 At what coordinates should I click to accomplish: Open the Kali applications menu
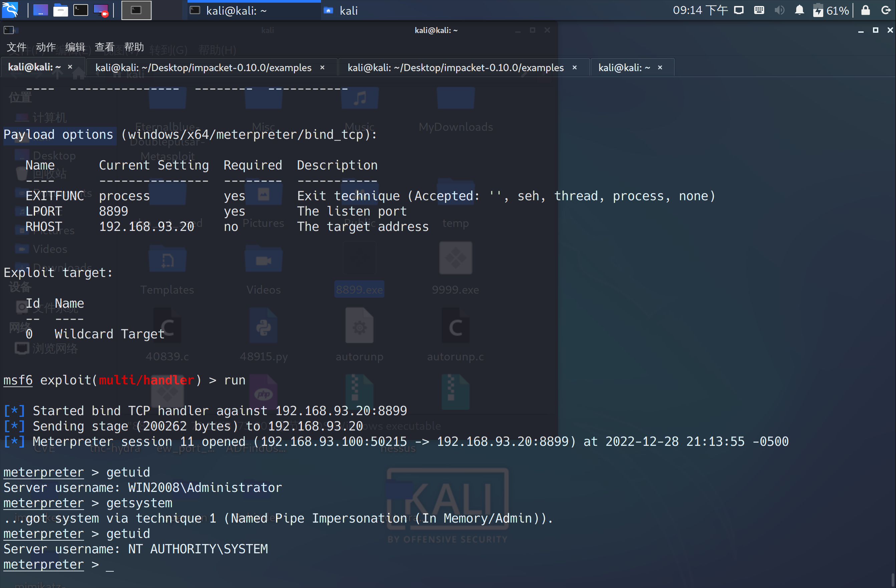tap(10, 10)
